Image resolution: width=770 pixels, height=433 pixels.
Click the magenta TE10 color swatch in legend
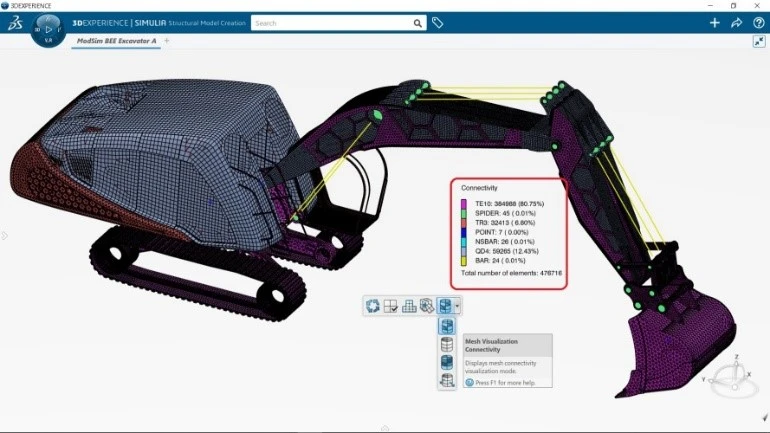[x=463, y=203]
